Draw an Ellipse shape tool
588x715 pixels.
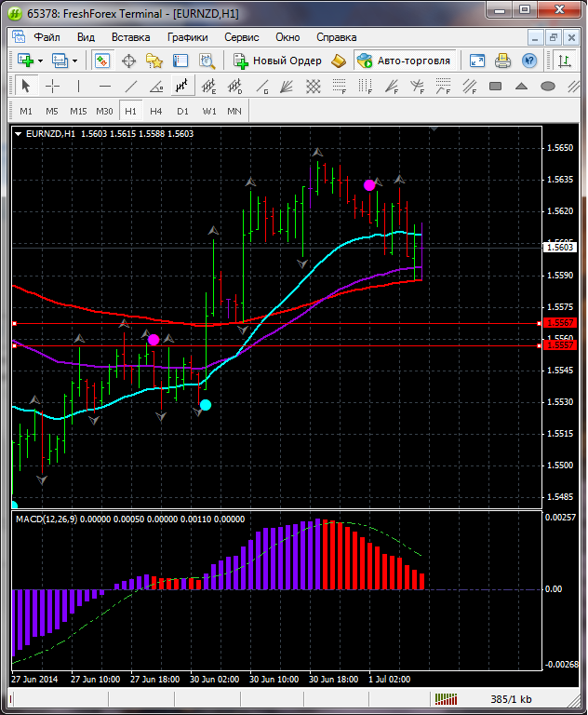coord(548,86)
